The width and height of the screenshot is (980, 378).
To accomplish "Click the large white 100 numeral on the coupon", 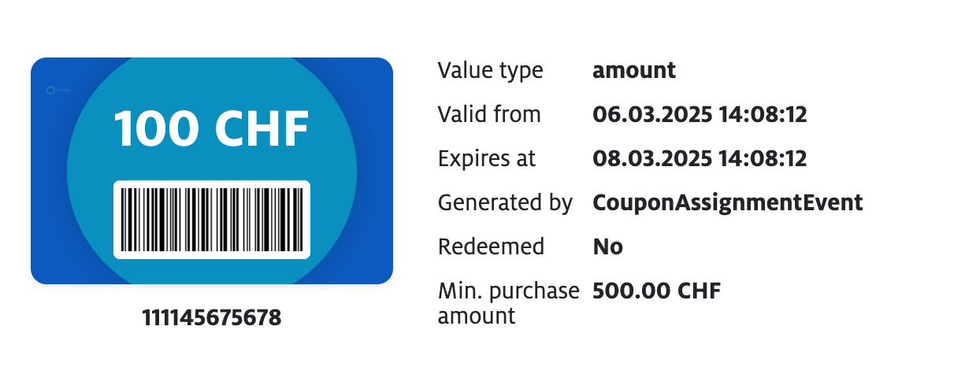I will 154,129.
